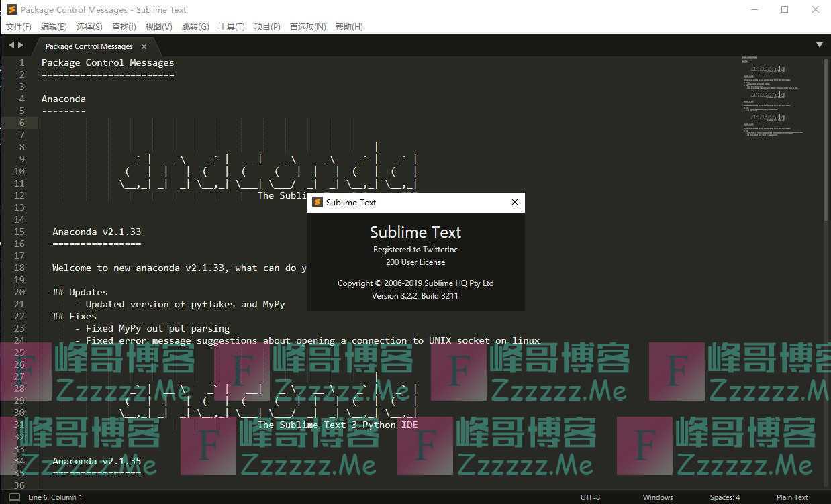
Task: Open the Spaces: 4 indentation menu
Action: pos(724,497)
